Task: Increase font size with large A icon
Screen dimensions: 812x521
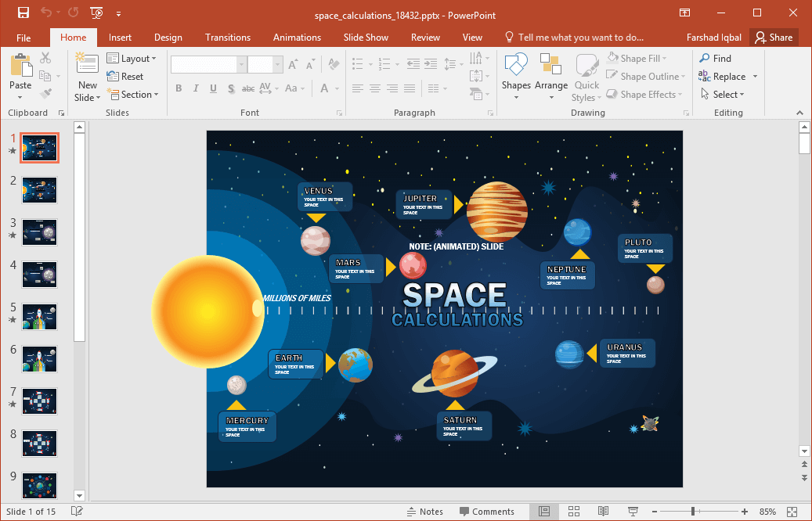Action: pos(293,64)
